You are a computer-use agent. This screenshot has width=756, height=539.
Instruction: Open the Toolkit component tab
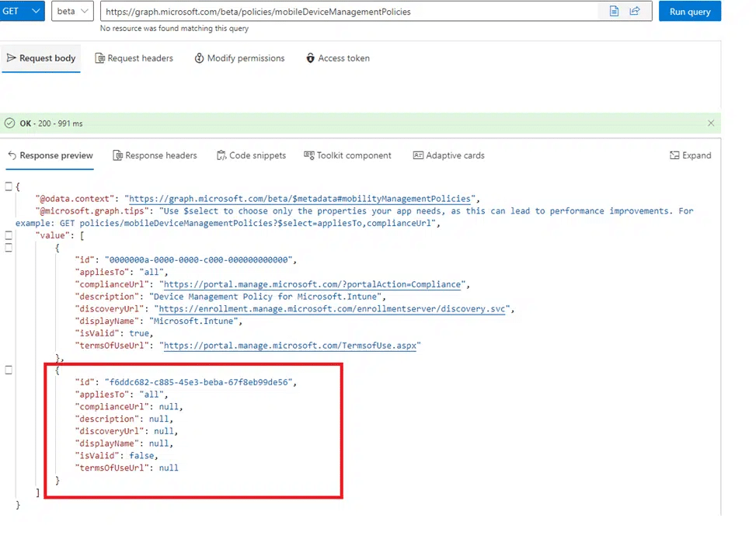pos(347,155)
